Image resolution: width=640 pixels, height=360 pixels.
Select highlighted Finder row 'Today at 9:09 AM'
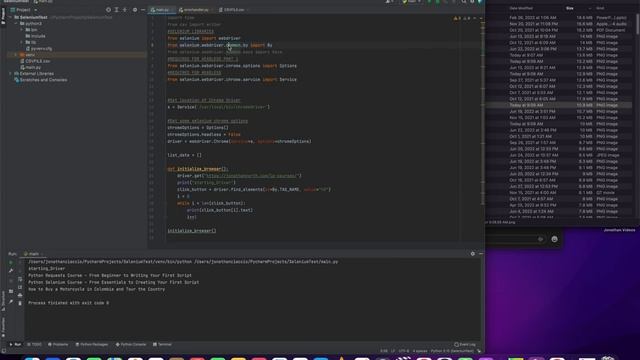[559, 105]
